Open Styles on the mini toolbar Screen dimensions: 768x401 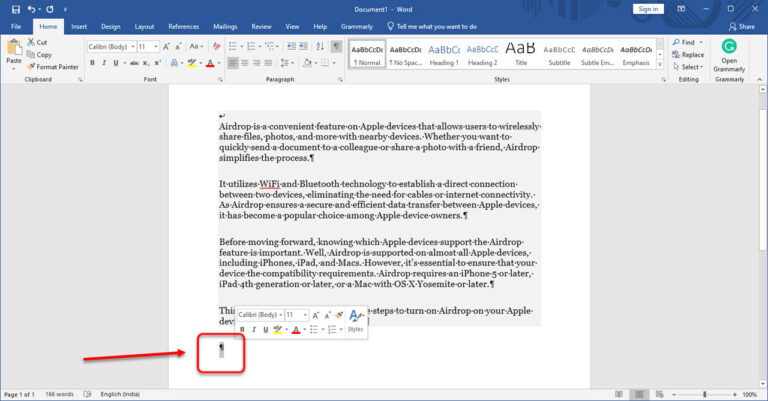coord(356,321)
